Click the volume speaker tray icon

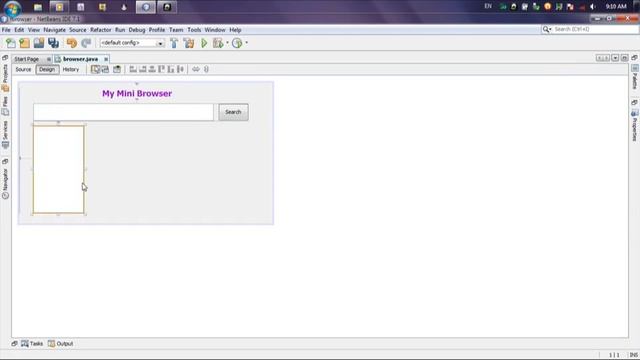coord(592,7)
